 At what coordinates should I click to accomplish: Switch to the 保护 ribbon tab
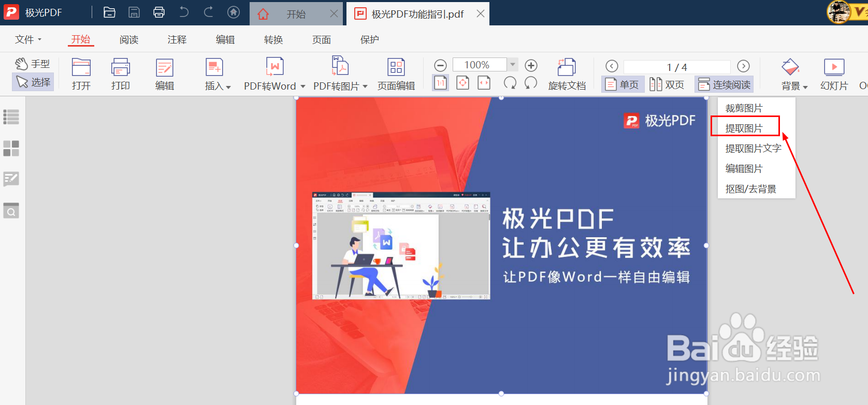[370, 39]
